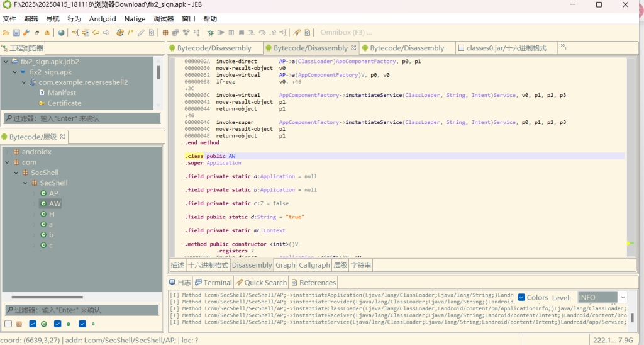Screen dimensions: 644x345
Task: Switch to the Graph view button
Action: (x=285, y=265)
